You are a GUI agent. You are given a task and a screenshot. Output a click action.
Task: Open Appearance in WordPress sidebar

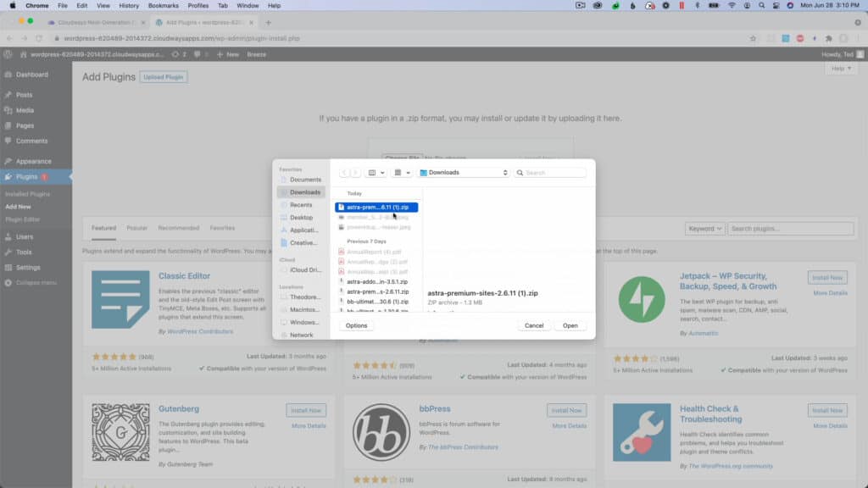coord(33,162)
